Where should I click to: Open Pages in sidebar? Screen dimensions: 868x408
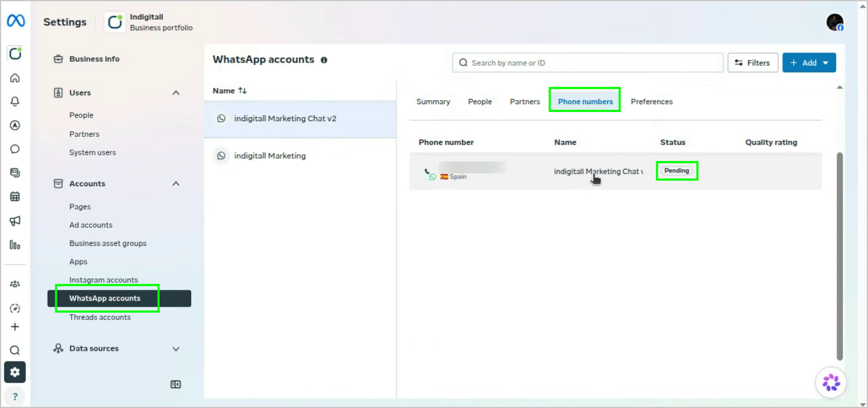pyautogui.click(x=80, y=207)
